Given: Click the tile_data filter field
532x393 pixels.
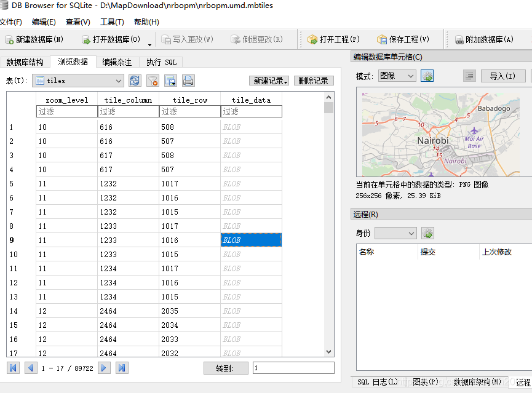Looking at the screenshot, I should (252, 111).
